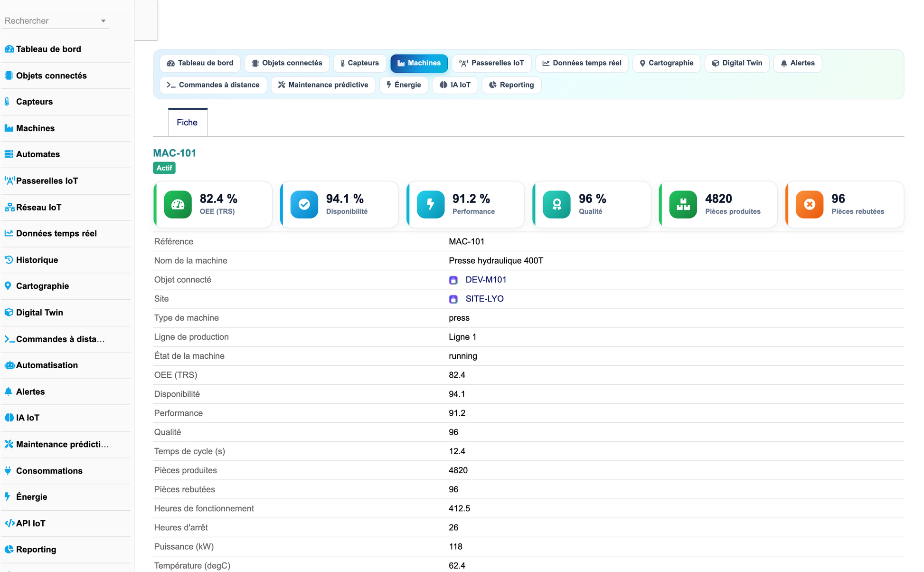
Task: Click the Pièces rebutées orange cross icon
Action: pyautogui.click(x=809, y=204)
